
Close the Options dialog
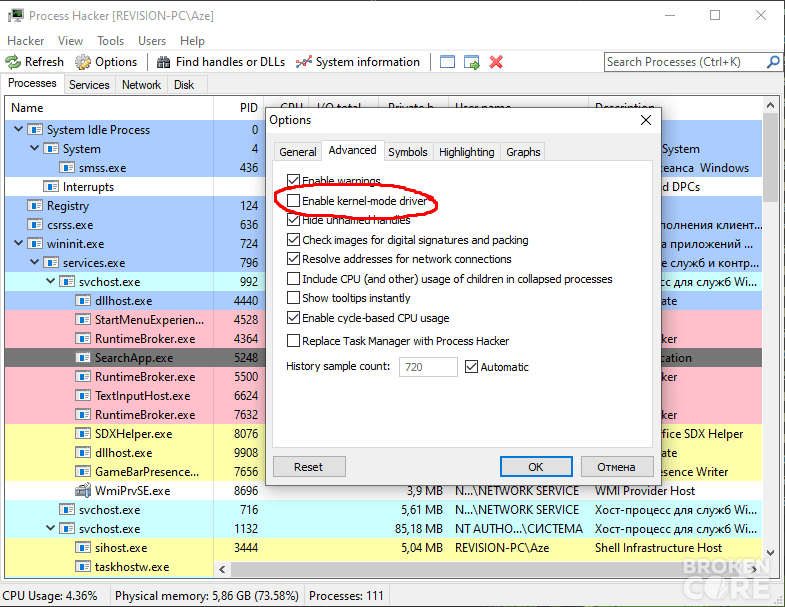pyautogui.click(x=646, y=120)
